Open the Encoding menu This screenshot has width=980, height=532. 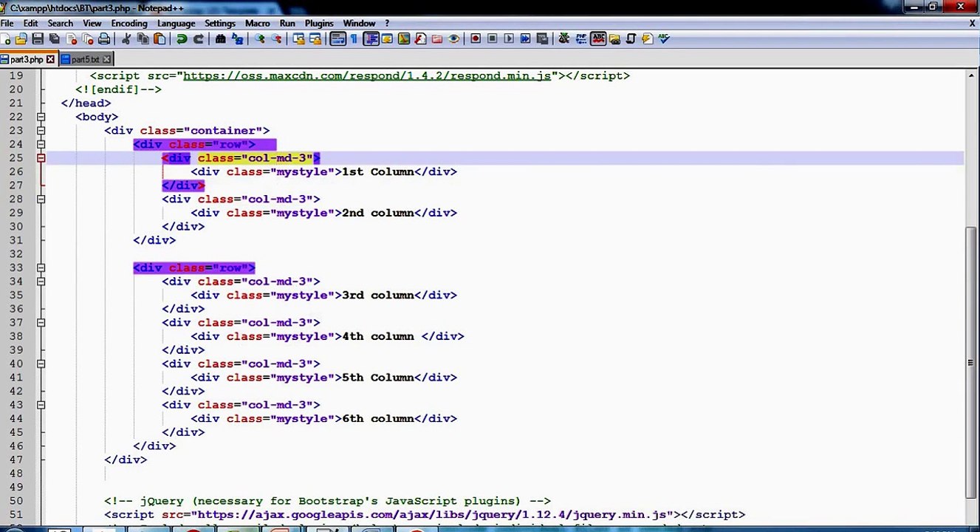(129, 23)
